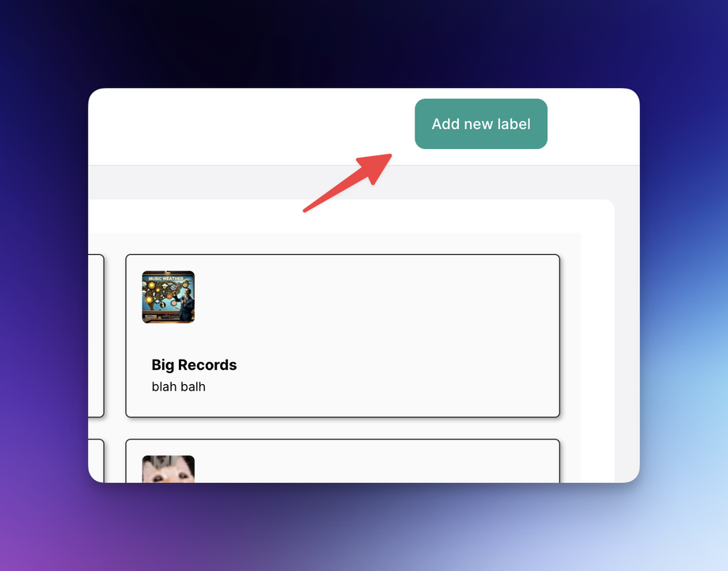Click the white header bar beside Add new label
Viewport: 728px width, 571px height.
pyautogui.click(x=251, y=127)
